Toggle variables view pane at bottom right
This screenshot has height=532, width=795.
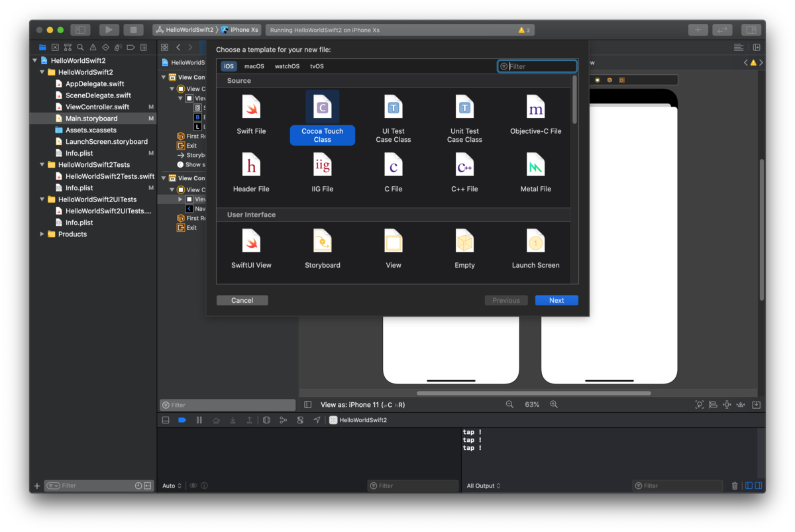(x=749, y=486)
